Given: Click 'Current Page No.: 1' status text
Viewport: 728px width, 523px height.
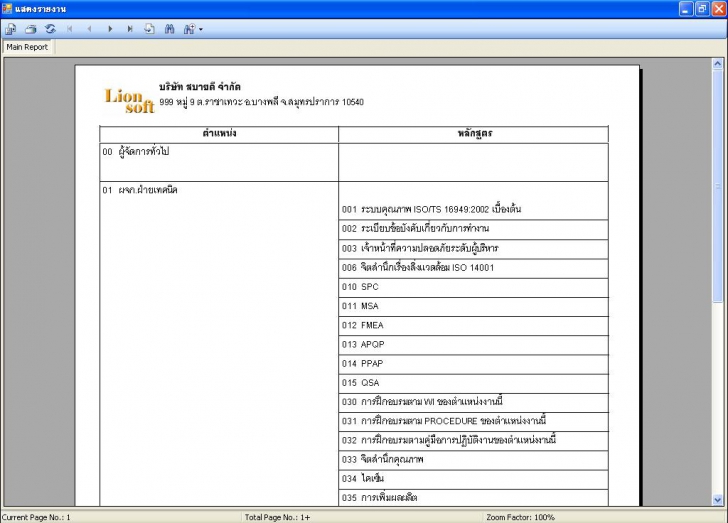Looking at the screenshot, I should (x=36, y=517).
